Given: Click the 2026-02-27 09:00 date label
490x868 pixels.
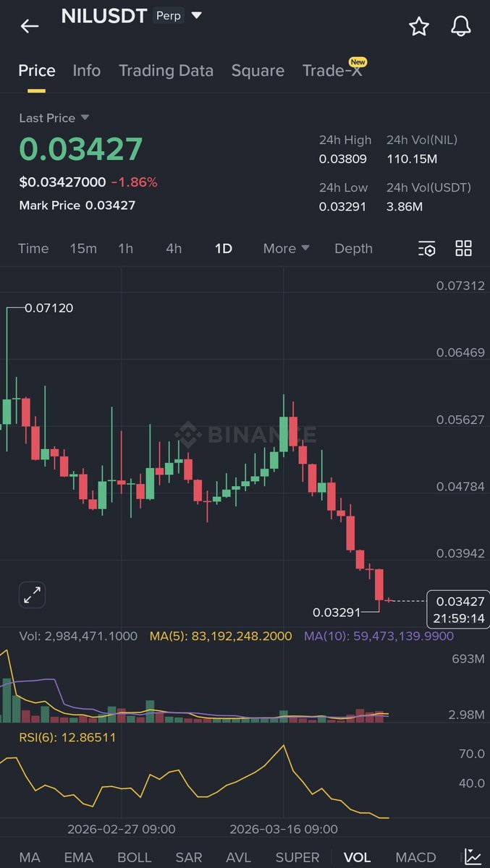Looking at the screenshot, I should [121, 829].
